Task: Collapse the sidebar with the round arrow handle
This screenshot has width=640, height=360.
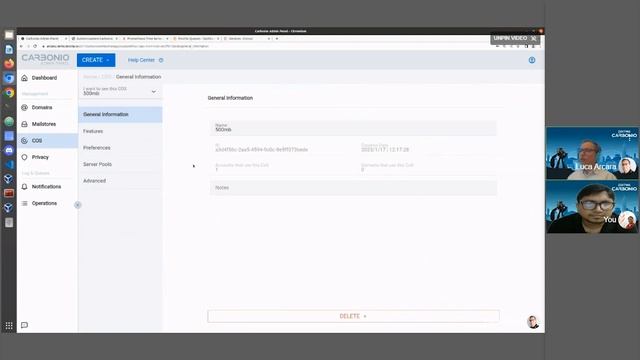Action: [x=78, y=205]
